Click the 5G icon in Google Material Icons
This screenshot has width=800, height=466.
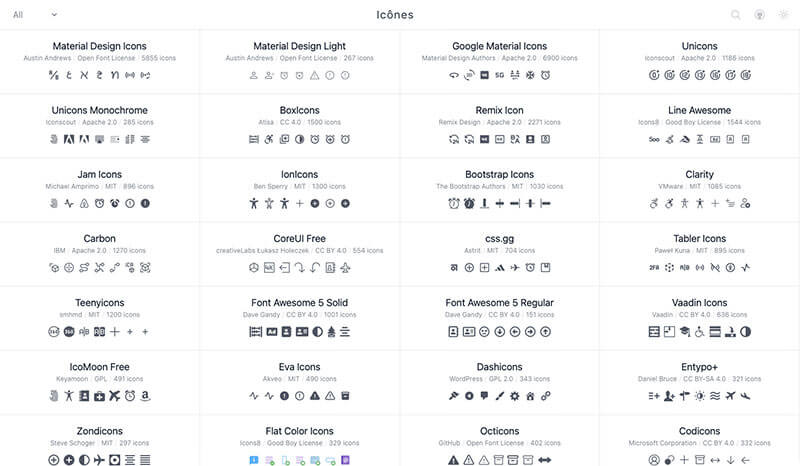pos(499,75)
